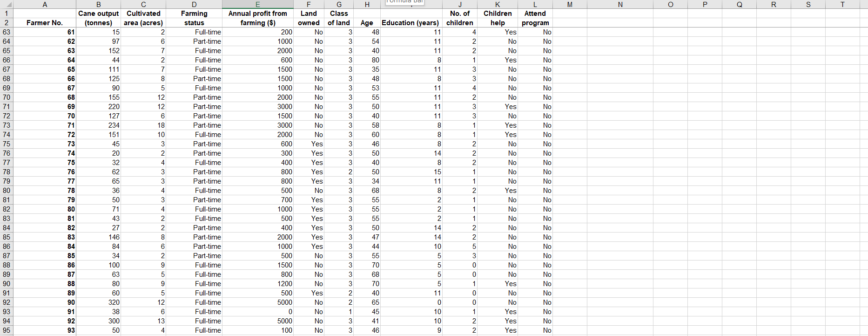
Task: Select cane output 320 for farmer 90
Action: click(x=98, y=302)
